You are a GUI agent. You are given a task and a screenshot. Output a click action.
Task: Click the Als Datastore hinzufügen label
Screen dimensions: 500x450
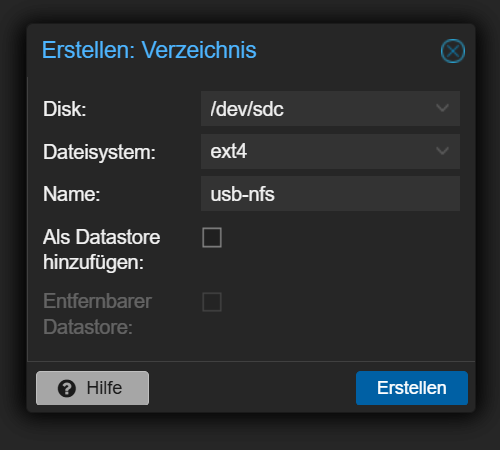(x=102, y=249)
